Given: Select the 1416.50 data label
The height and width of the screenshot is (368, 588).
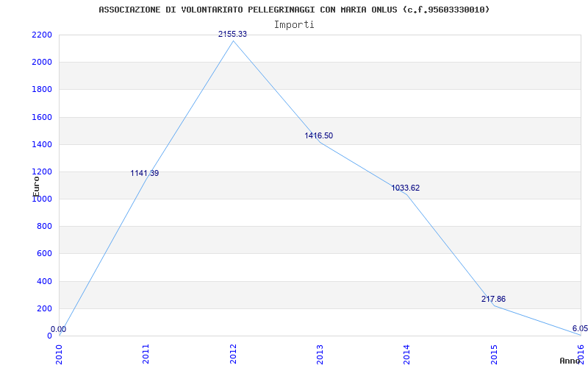Looking at the screenshot, I should point(318,136).
